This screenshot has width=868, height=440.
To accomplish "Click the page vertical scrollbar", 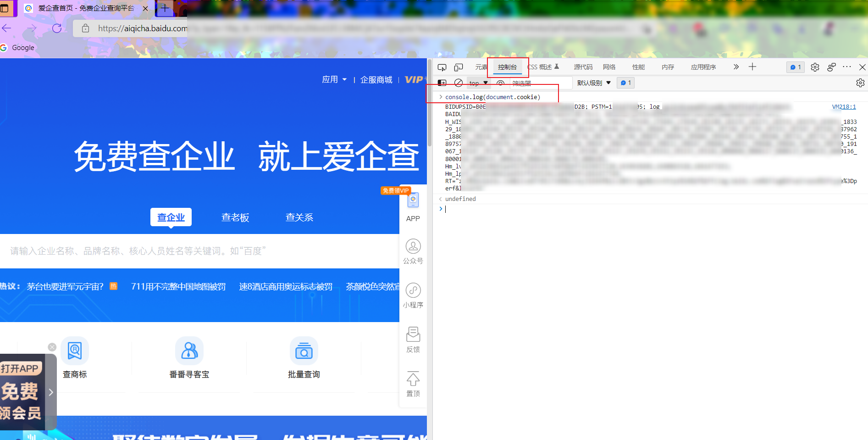I will click(x=430, y=103).
